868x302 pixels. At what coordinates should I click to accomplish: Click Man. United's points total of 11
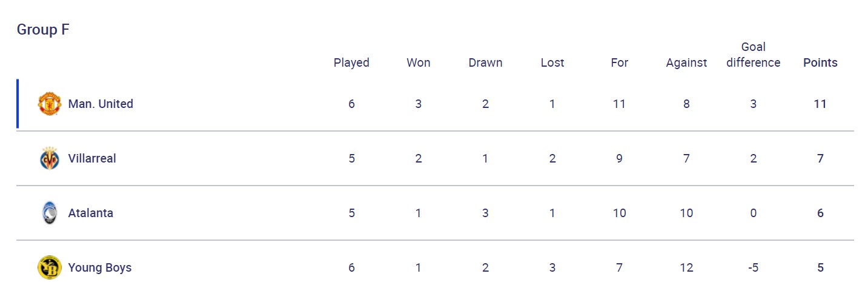820,104
